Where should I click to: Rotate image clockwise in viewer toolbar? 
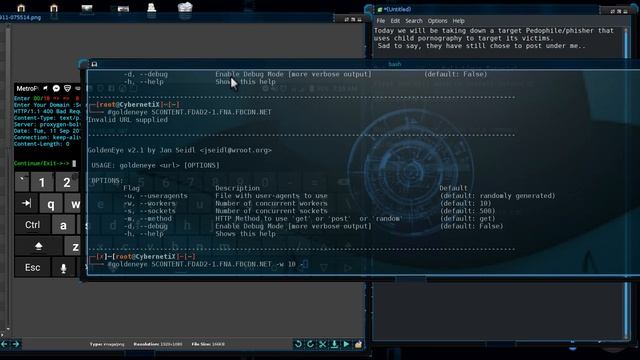tap(310, 344)
